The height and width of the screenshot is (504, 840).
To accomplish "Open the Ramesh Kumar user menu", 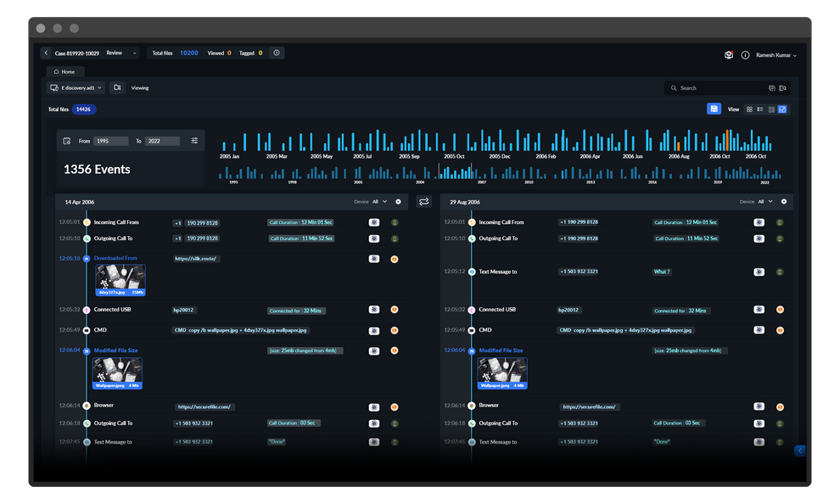I will [x=776, y=54].
